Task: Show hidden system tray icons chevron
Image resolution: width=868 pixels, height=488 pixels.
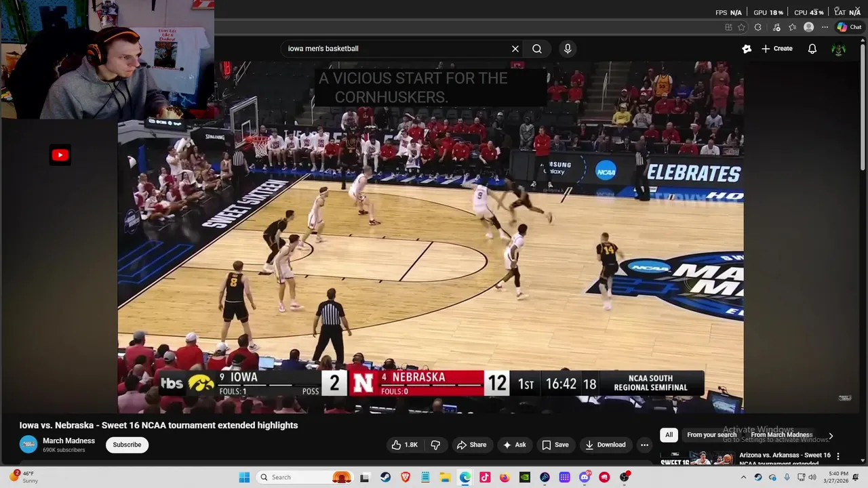Action: 743,477
